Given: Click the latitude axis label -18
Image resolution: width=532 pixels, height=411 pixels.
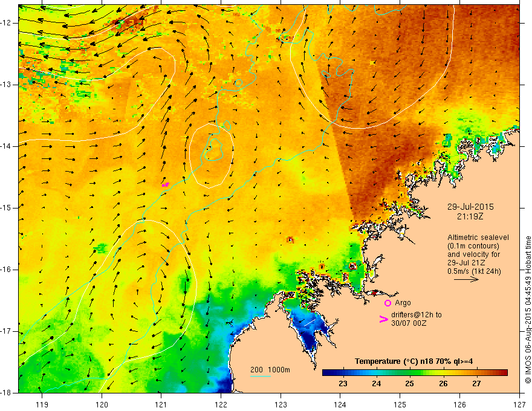Looking at the screenshot, I should [7, 393].
